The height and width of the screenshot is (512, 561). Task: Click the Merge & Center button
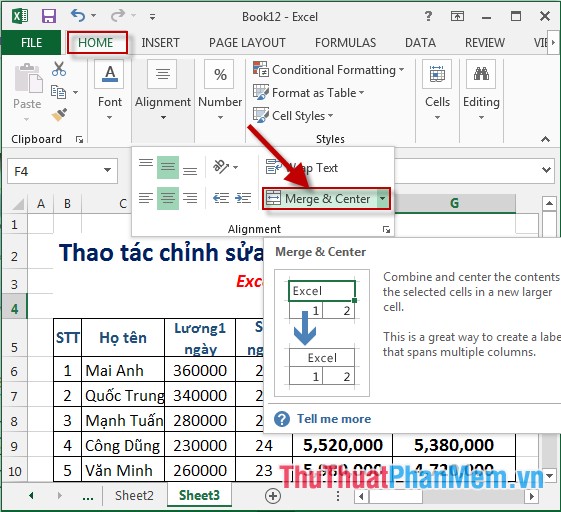[319, 199]
